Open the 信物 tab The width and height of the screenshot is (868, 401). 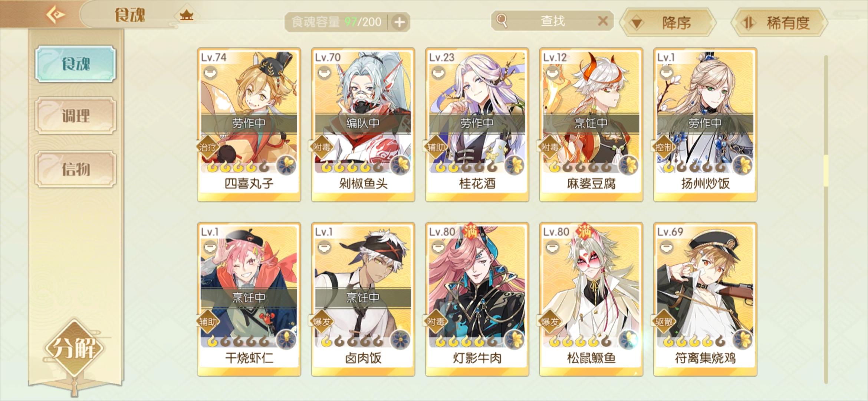point(76,169)
